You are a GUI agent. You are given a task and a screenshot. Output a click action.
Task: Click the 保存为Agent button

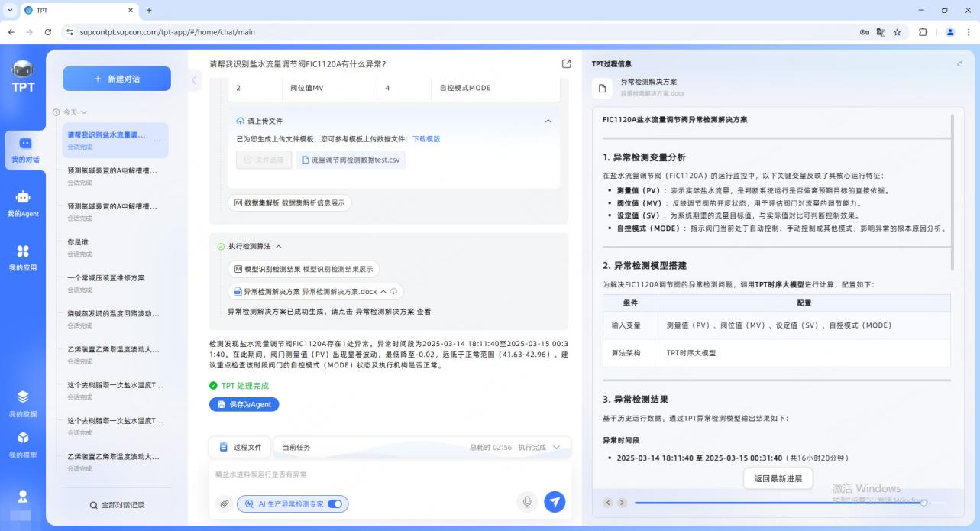pos(244,404)
